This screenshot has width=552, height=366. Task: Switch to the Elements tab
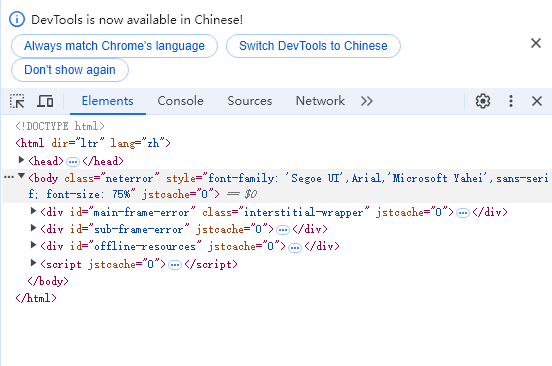[108, 101]
